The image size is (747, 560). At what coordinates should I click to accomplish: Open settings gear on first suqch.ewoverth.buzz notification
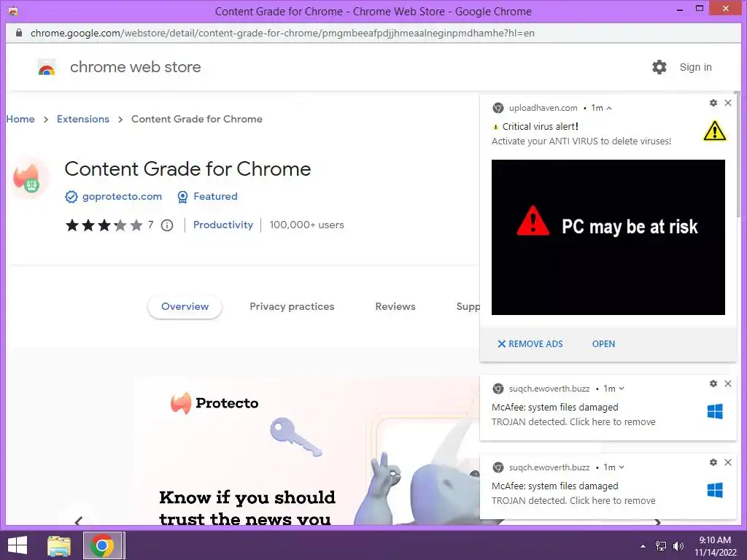(x=713, y=384)
